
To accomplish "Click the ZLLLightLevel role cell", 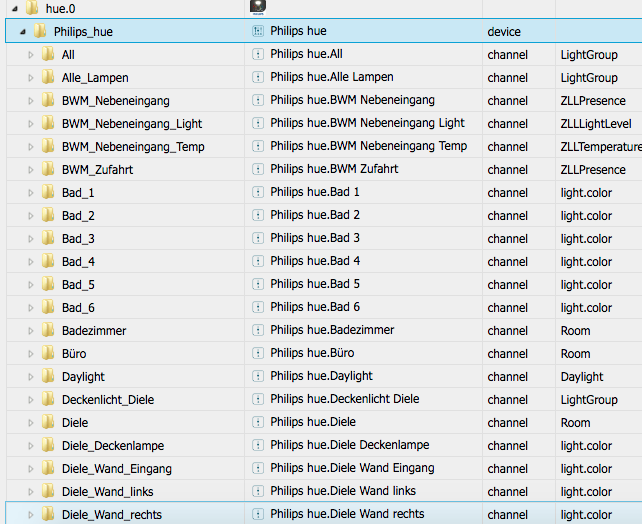I will pyautogui.click(x=596, y=124).
